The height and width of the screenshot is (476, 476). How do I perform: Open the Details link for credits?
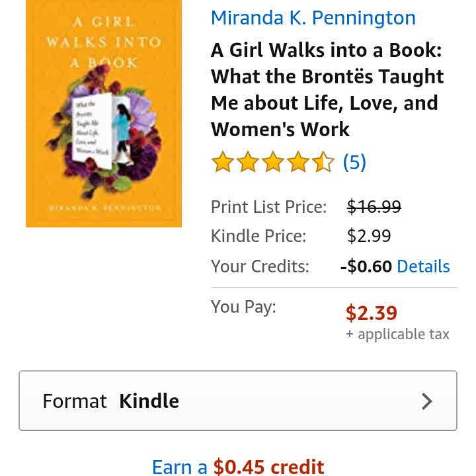coord(423,266)
